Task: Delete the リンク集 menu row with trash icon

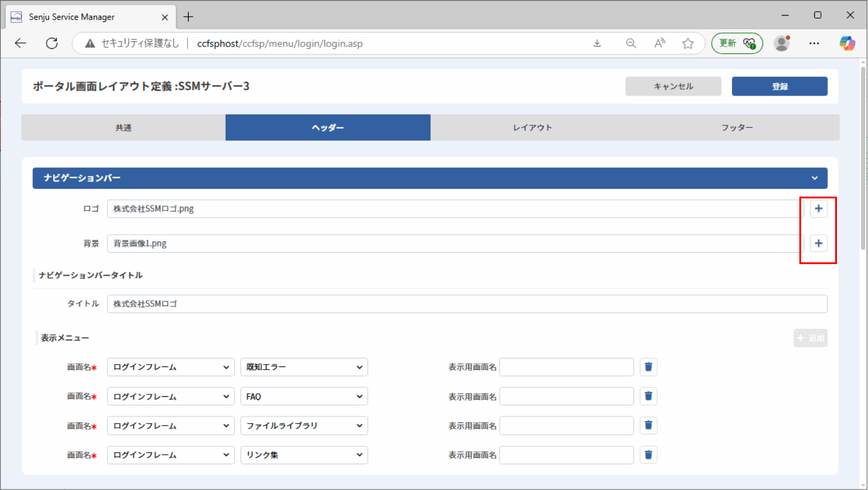Action: point(649,455)
